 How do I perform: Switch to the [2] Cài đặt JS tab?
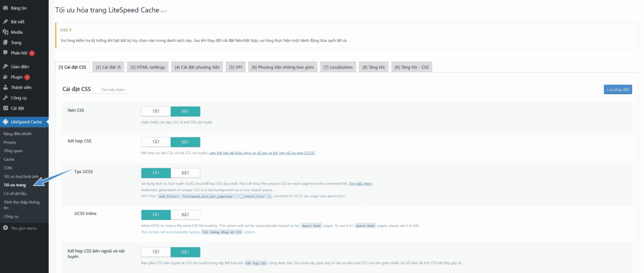click(x=109, y=67)
